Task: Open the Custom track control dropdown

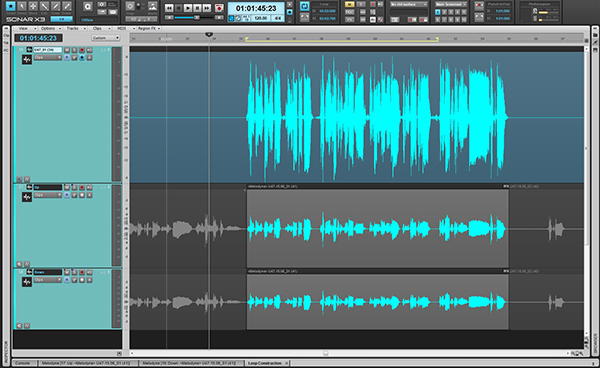Action: [106, 38]
